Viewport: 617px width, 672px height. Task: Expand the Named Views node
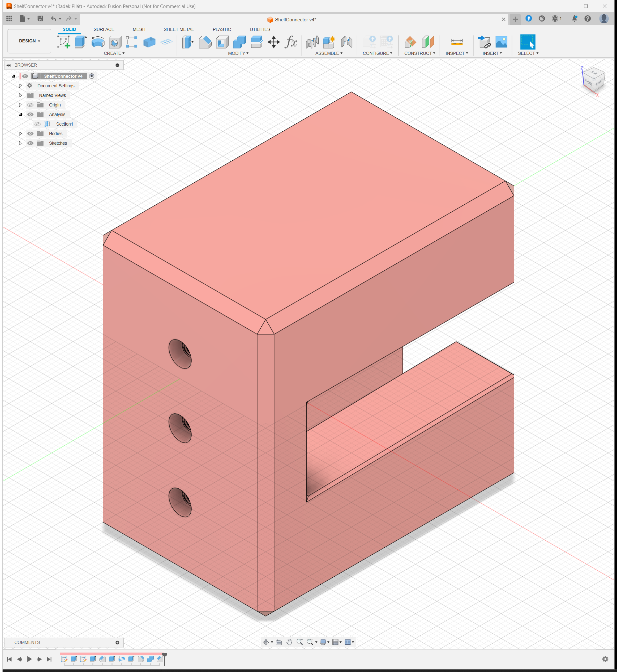click(x=20, y=96)
